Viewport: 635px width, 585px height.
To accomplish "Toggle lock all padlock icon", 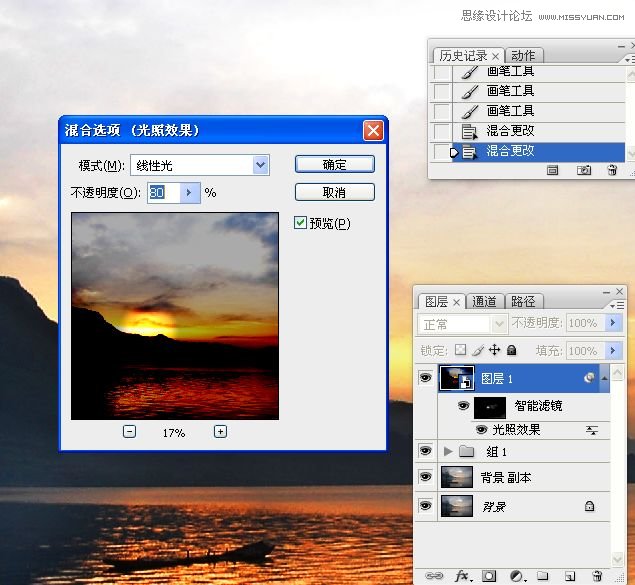I will [x=511, y=350].
